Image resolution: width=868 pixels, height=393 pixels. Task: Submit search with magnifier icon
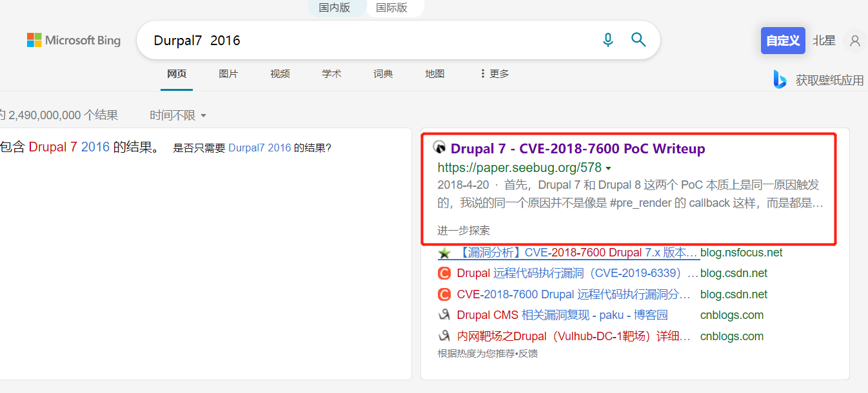638,40
